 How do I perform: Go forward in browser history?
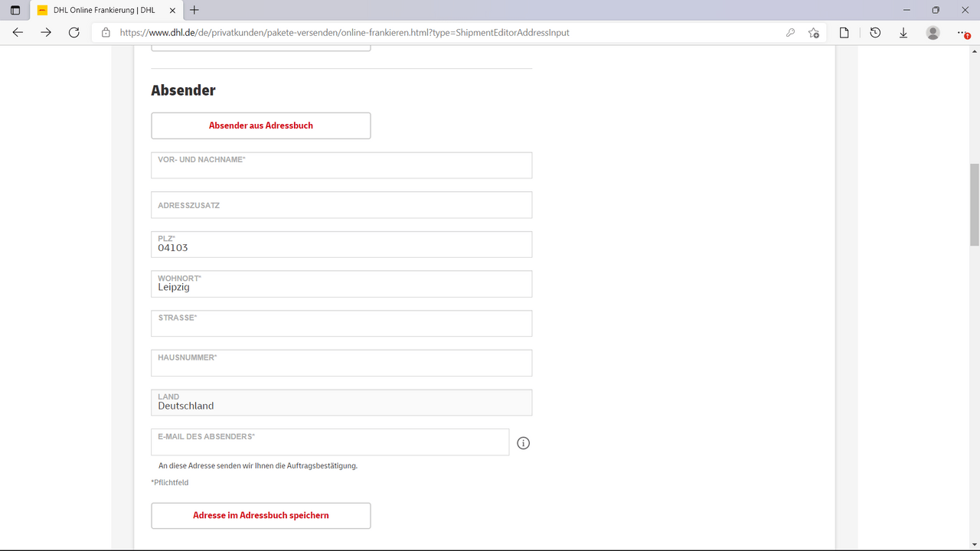click(x=46, y=33)
